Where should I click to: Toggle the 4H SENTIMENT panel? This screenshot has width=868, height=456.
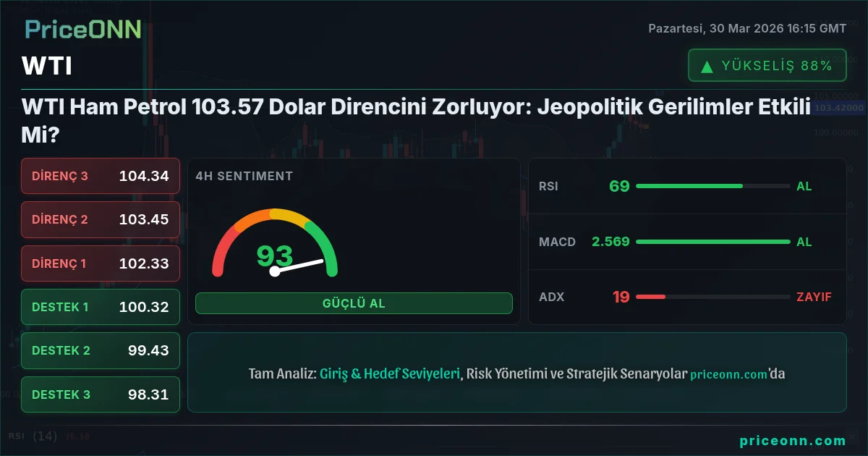(x=243, y=176)
